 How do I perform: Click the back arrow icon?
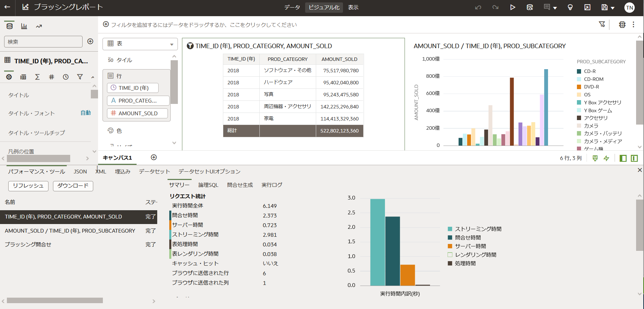tap(7, 7)
